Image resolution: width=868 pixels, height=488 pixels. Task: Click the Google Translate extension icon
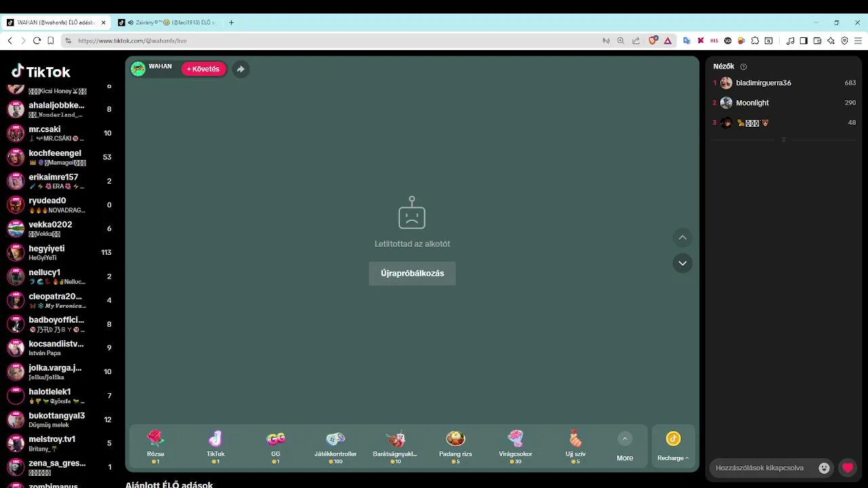[687, 41]
